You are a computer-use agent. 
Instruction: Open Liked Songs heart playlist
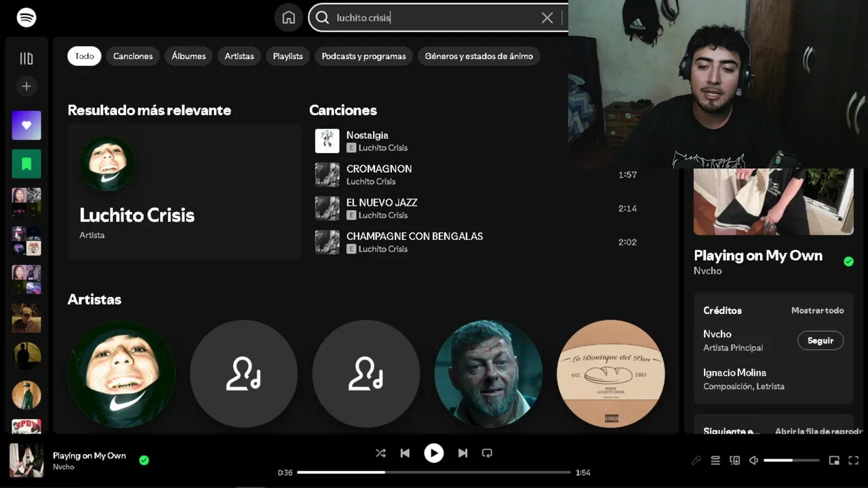(x=26, y=125)
